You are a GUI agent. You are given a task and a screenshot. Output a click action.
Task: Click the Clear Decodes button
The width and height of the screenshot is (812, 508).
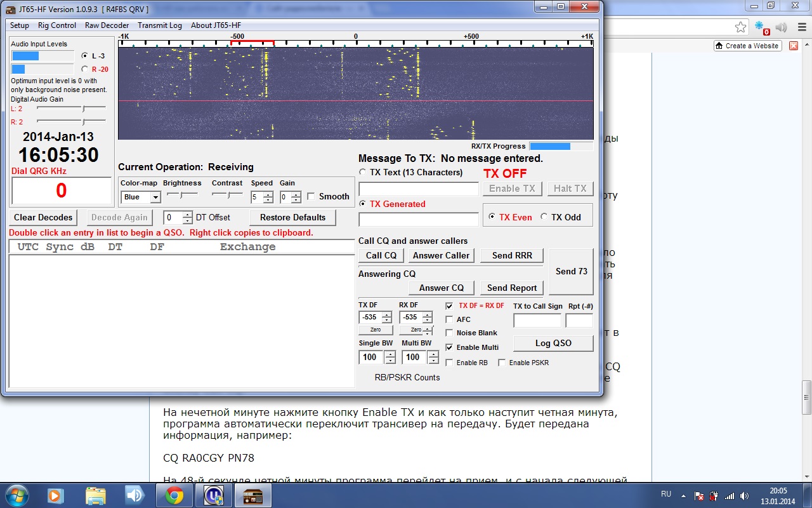(x=43, y=217)
